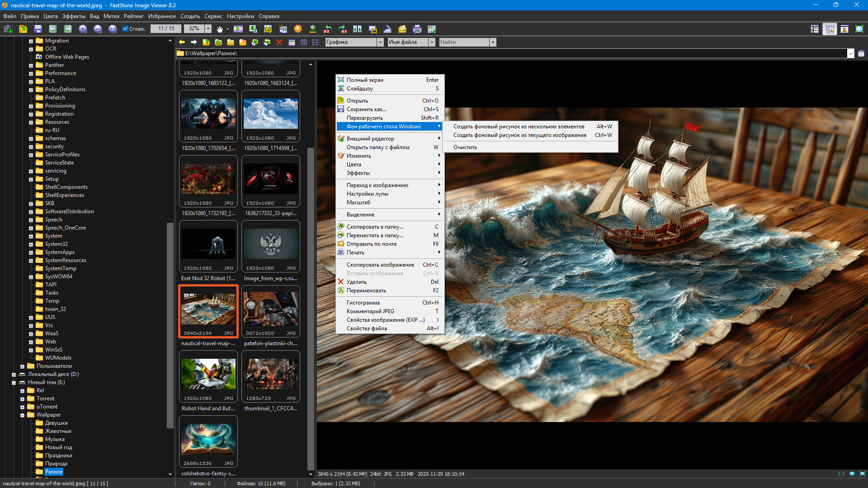The image size is (868, 488).
Task: Click the Zoom In magnifier icon
Action: click(x=83, y=29)
